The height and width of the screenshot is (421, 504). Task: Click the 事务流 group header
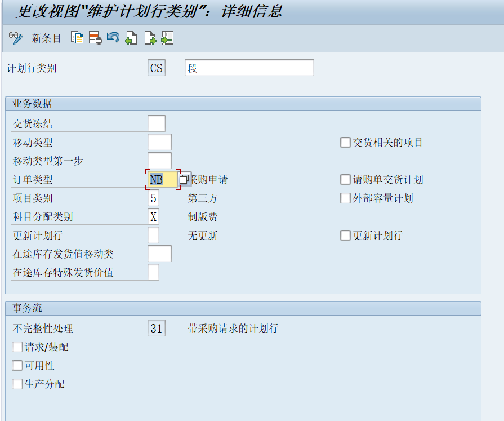click(243, 308)
